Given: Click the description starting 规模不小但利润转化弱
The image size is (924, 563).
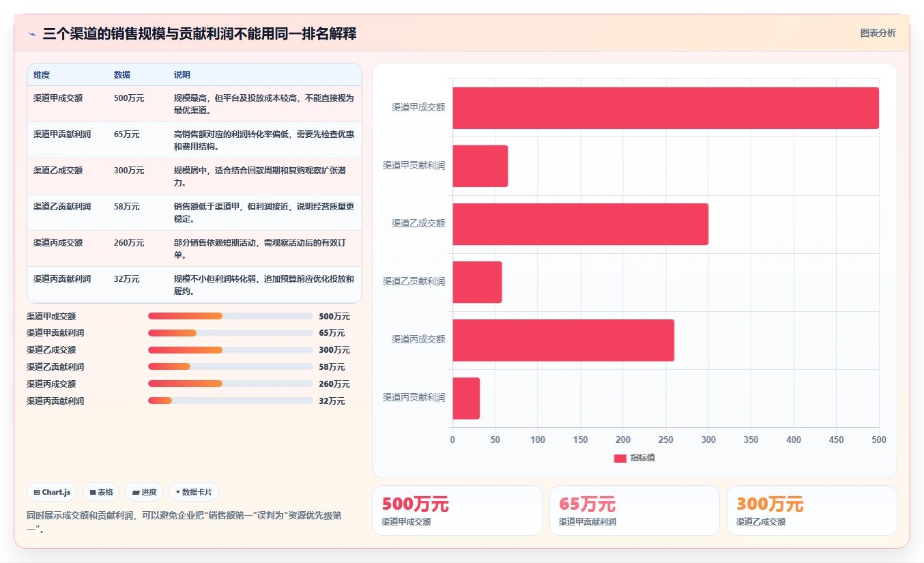Looking at the screenshot, I should (264, 285).
